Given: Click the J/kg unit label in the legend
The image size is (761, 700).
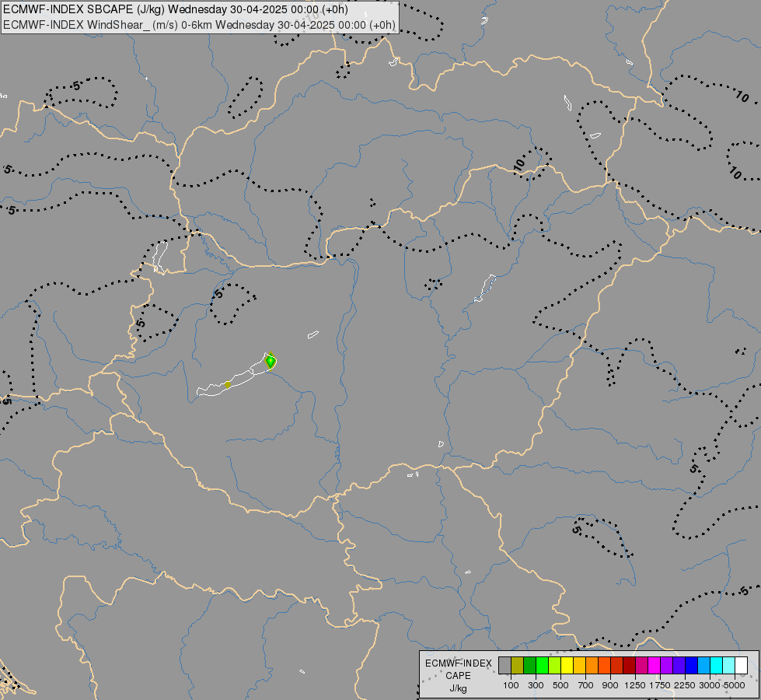Looking at the screenshot, I should tap(458, 688).
